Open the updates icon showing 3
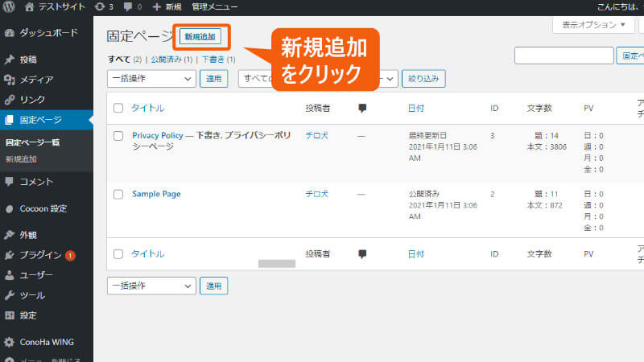The image size is (644, 362). pyautogui.click(x=100, y=6)
